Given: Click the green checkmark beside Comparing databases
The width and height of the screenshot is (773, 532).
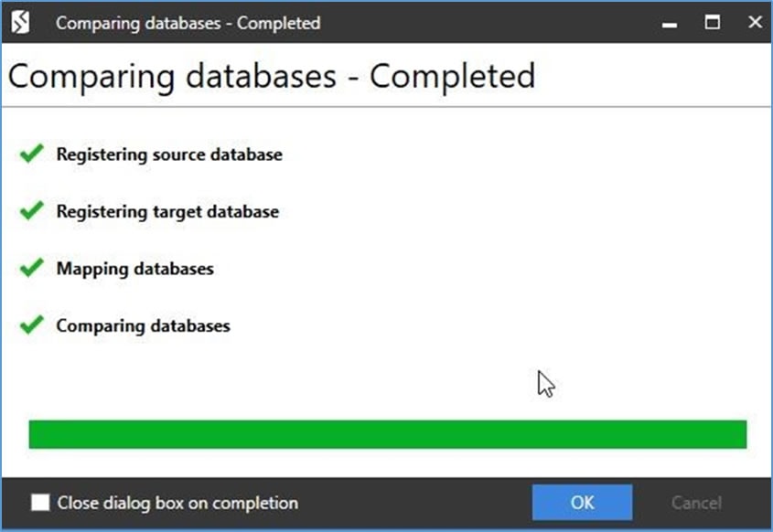Looking at the screenshot, I should click(31, 325).
